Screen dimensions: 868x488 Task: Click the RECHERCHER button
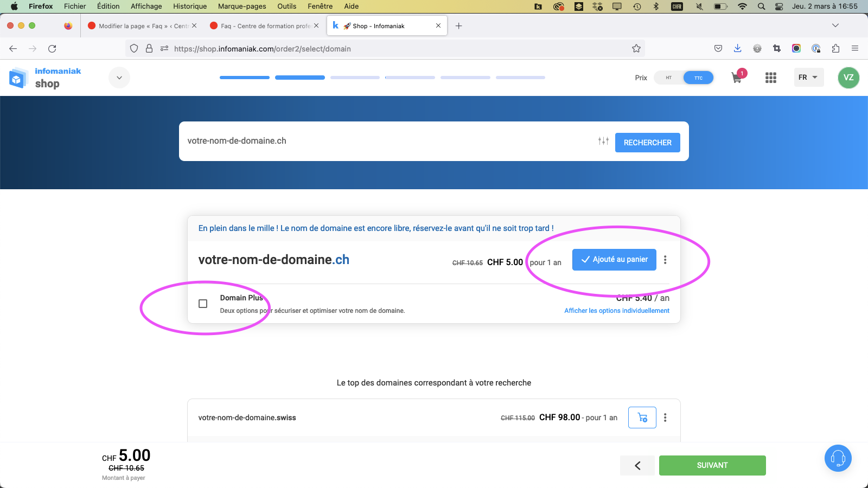[x=648, y=143]
